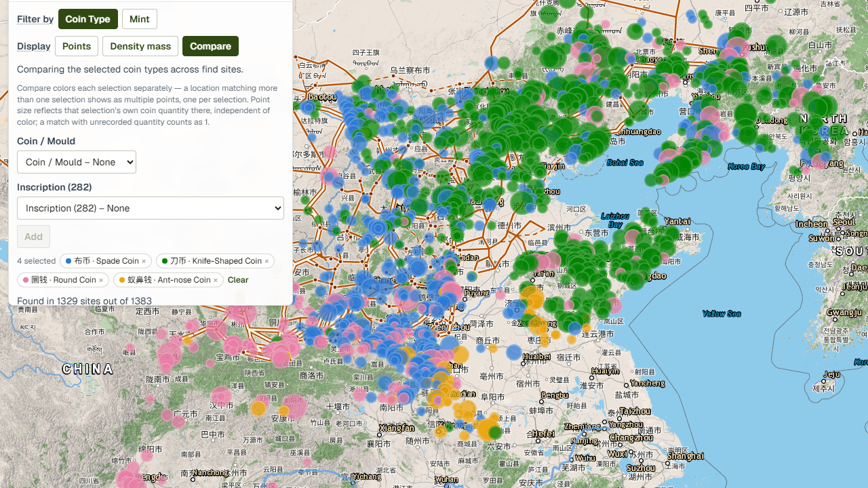Click the Korea Bay map label

pos(747,166)
